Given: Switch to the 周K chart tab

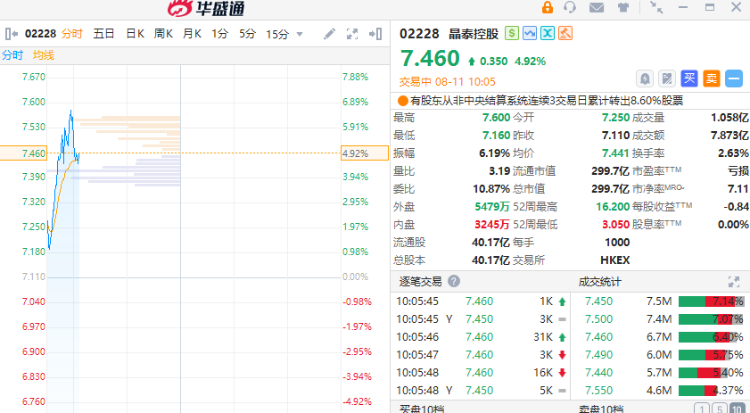Looking at the screenshot, I should point(163,33).
